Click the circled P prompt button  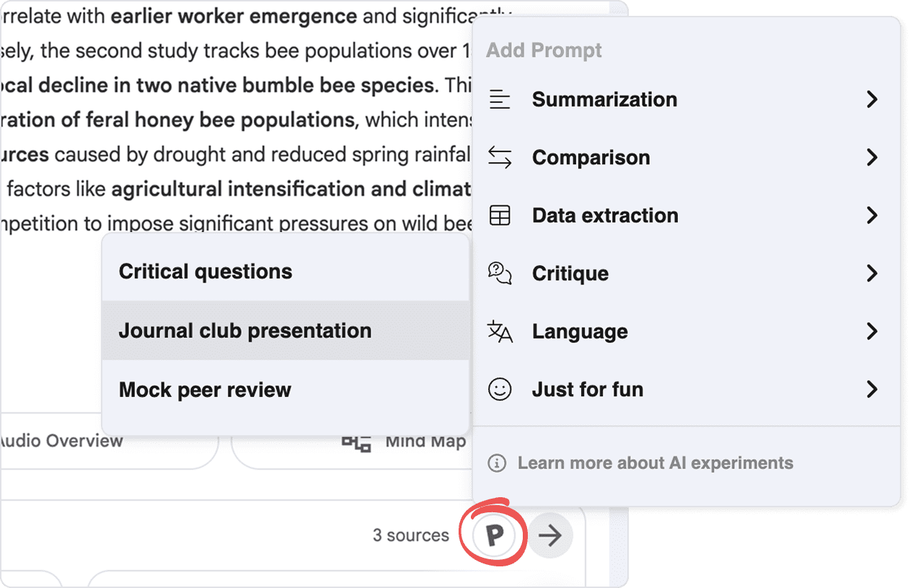494,535
